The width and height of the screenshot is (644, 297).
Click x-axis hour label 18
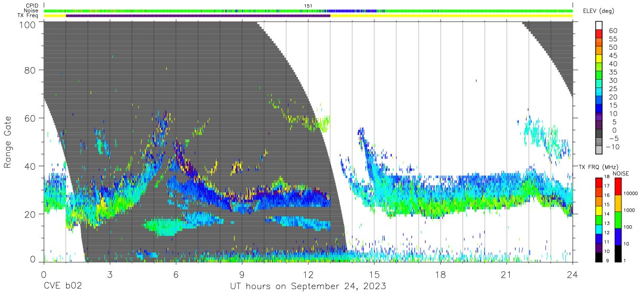pos(441,274)
